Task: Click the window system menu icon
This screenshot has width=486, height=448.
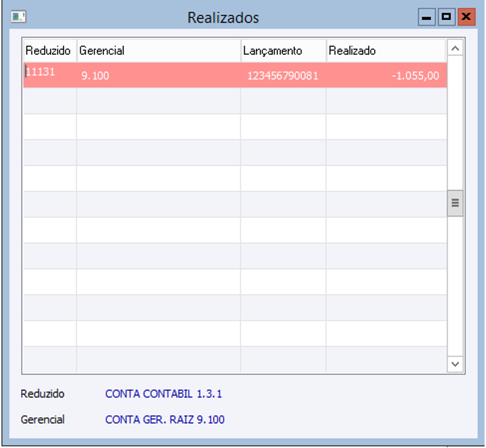Action: [19, 16]
